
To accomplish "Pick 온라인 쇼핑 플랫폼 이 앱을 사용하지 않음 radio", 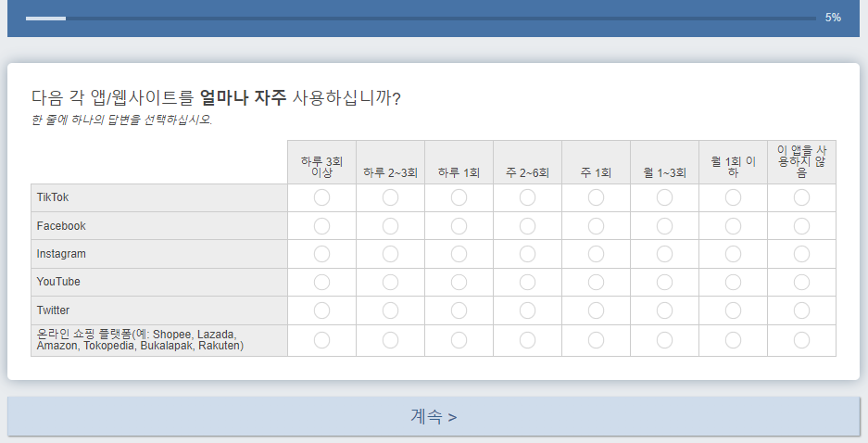I will click(x=802, y=340).
